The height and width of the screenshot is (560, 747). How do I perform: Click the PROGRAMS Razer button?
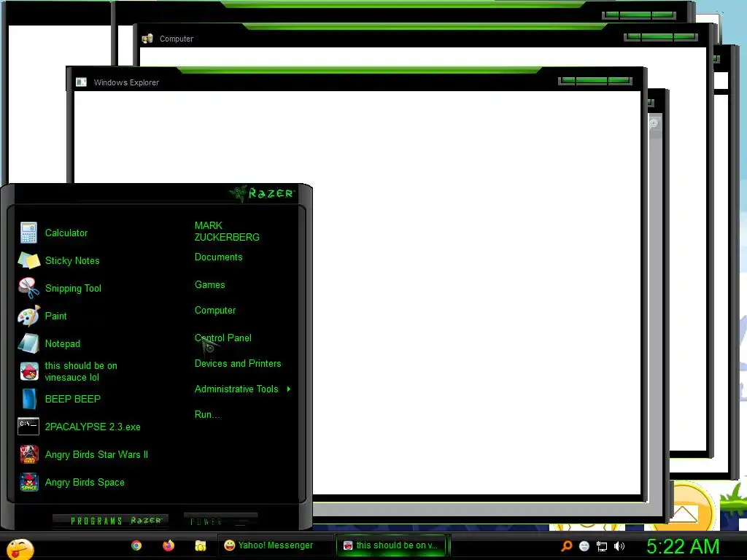coord(111,521)
